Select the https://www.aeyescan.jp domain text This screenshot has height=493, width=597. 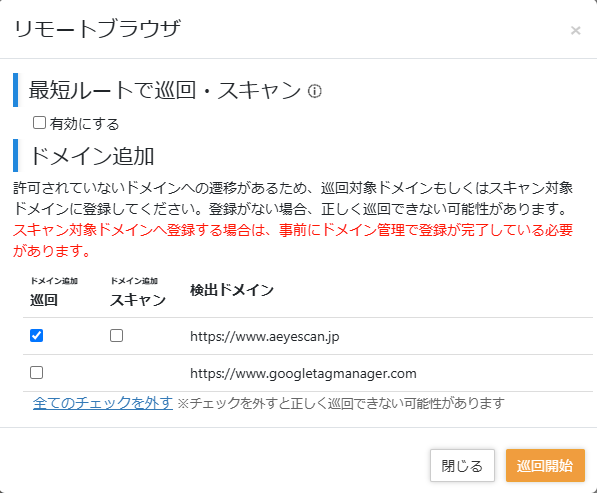[x=265, y=337]
